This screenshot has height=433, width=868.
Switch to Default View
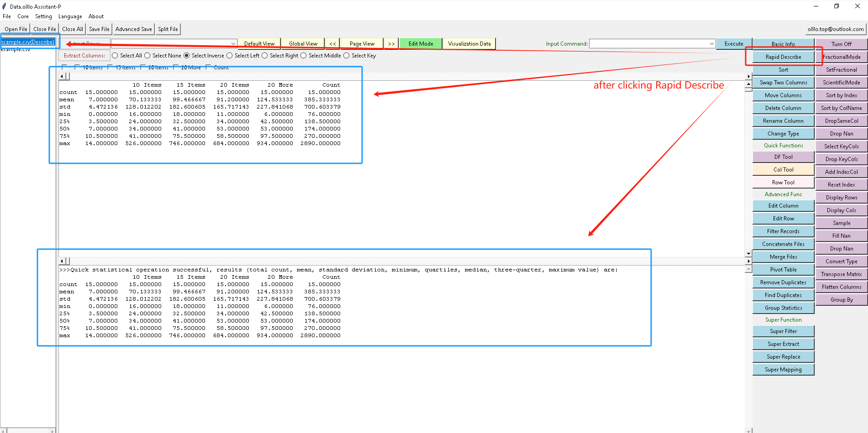pyautogui.click(x=259, y=44)
